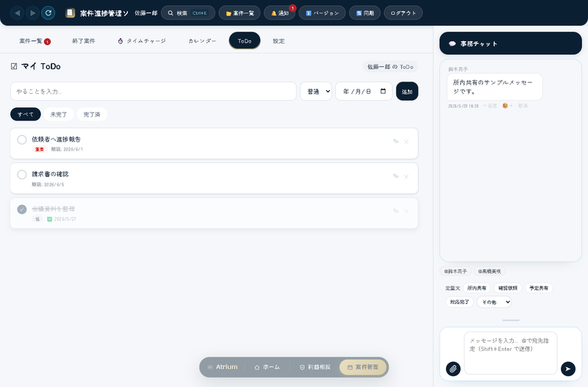Reload the page with the refresh icon

(x=49, y=13)
